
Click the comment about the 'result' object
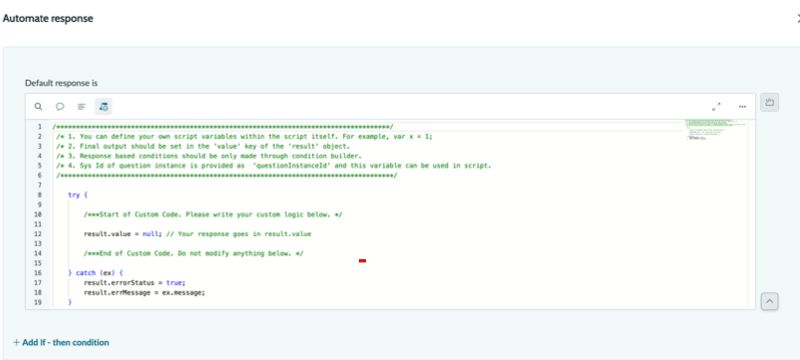[203, 146]
